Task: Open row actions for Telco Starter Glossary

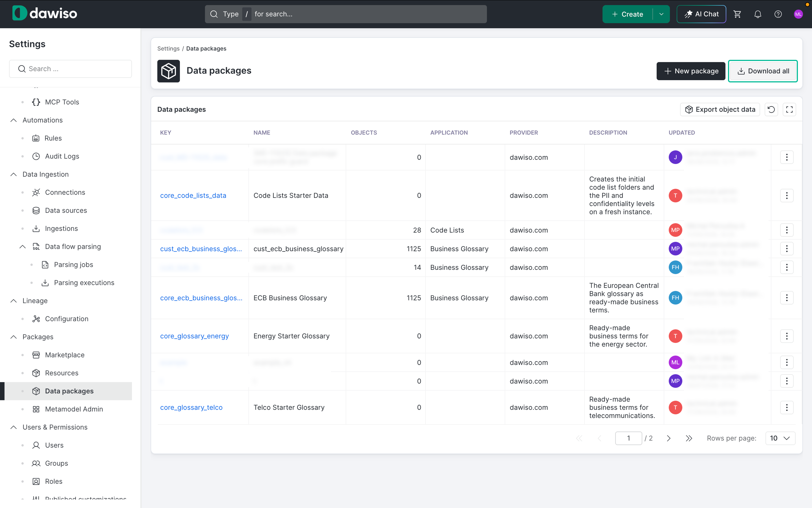Action: (787, 408)
